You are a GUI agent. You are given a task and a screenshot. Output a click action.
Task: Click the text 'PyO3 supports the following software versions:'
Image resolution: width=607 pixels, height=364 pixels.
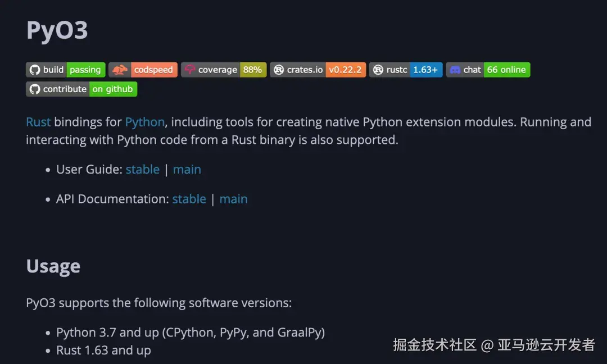tap(158, 303)
